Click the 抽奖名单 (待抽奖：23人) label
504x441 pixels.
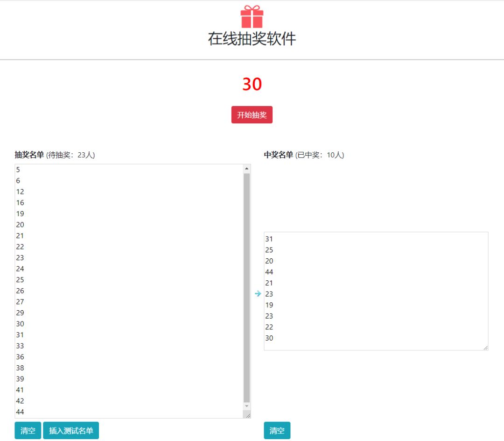(x=55, y=155)
